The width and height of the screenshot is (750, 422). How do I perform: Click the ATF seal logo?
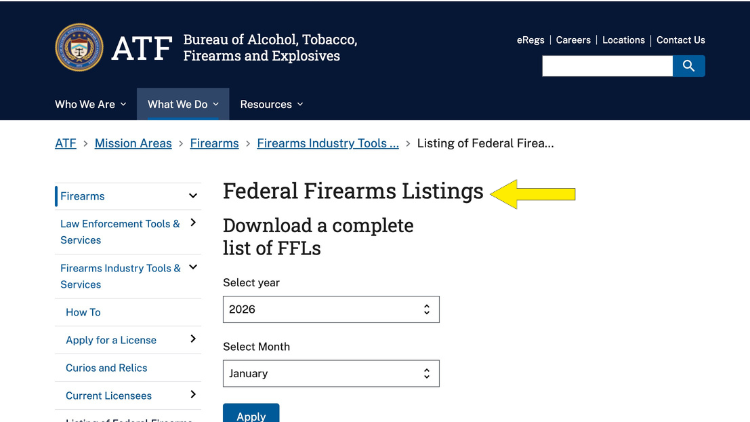click(x=79, y=47)
